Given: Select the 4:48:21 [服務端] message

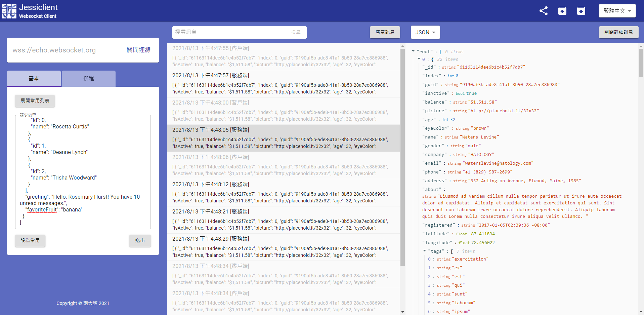Looking at the screenshot, I should pyautogui.click(x=283, y=220).
